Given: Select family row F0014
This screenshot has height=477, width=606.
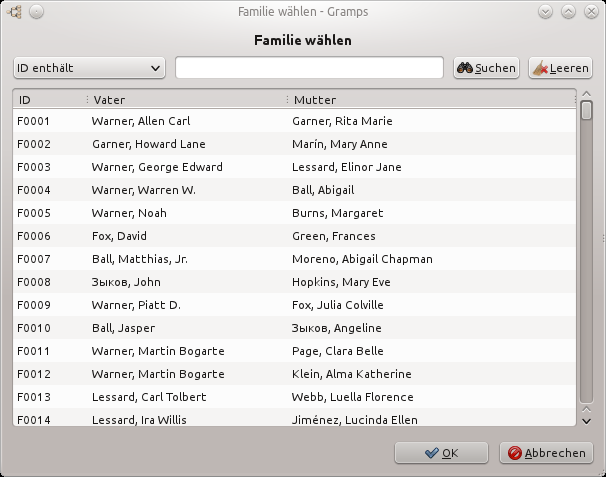Looking at the screenshot, I should pyautogui.click(x=294, y=417).
